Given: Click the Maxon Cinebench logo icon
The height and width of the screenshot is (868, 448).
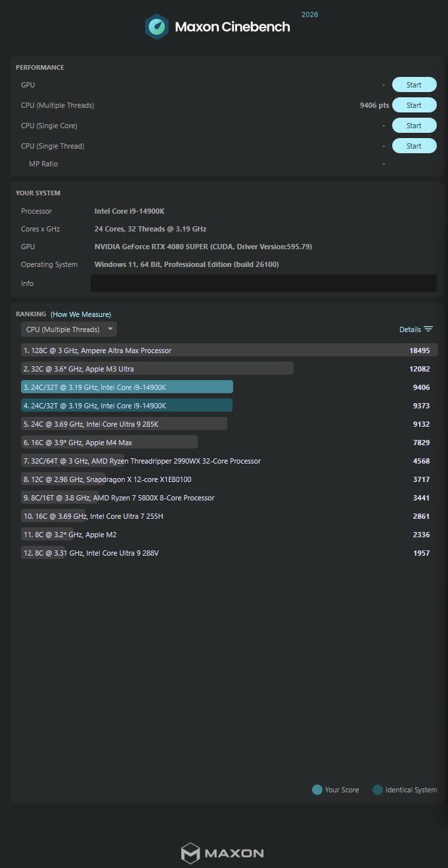Looking at the screenshot, I should tap(157, 27).
